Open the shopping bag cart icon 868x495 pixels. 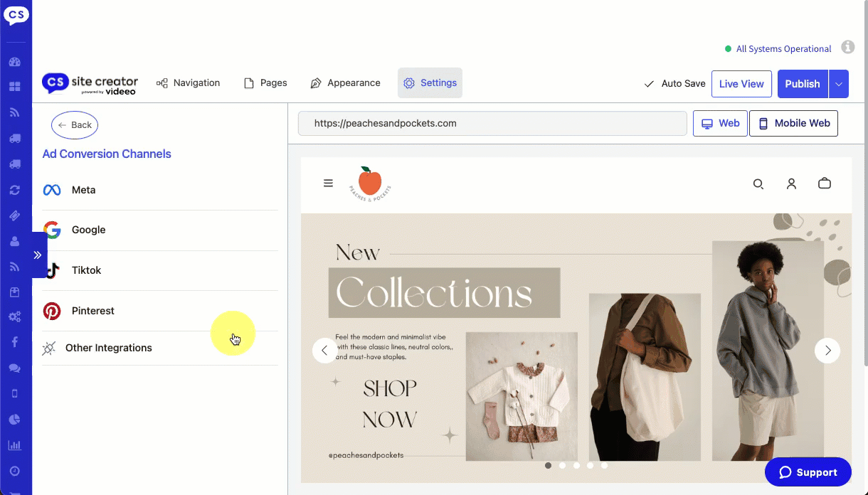click(x=825, y=183)
